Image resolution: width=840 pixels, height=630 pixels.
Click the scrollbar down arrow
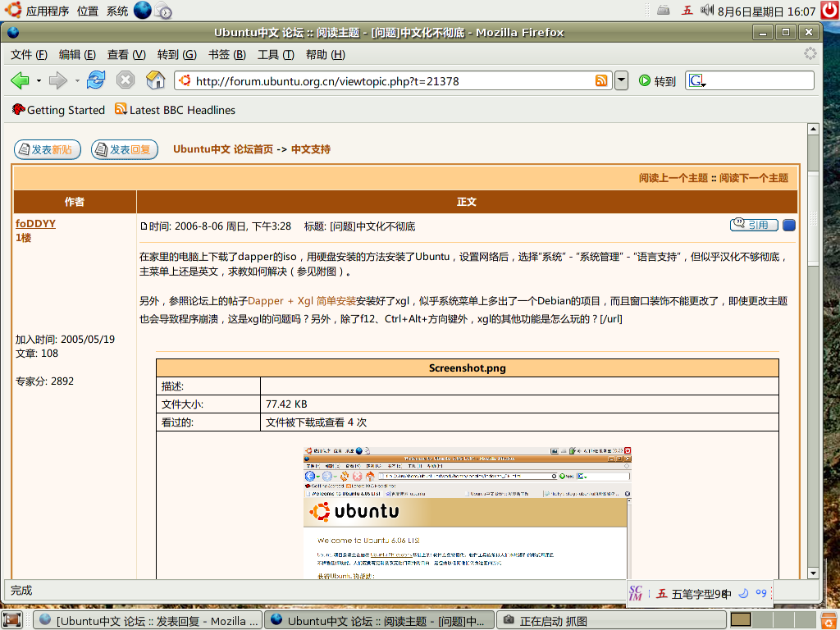[813, 573]
